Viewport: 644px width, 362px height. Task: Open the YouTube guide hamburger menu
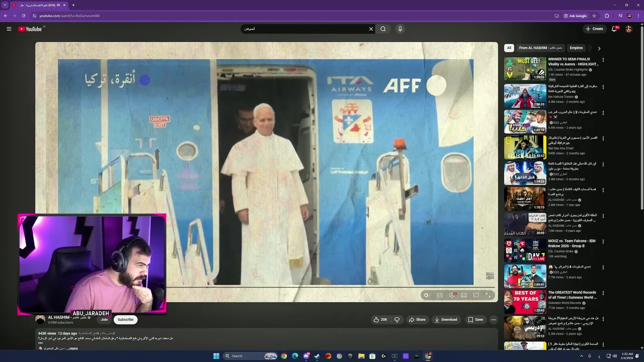click(x=9, y=29)
